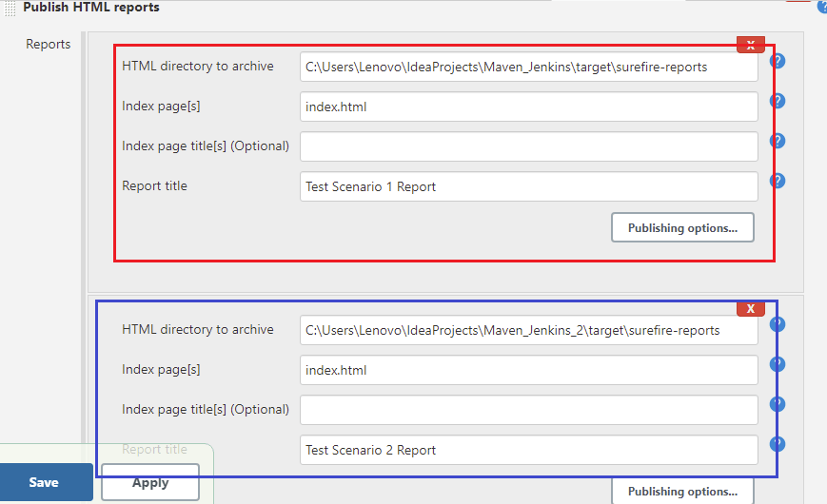Show help for first Index page title[s] field

click(x=778, y=141)
